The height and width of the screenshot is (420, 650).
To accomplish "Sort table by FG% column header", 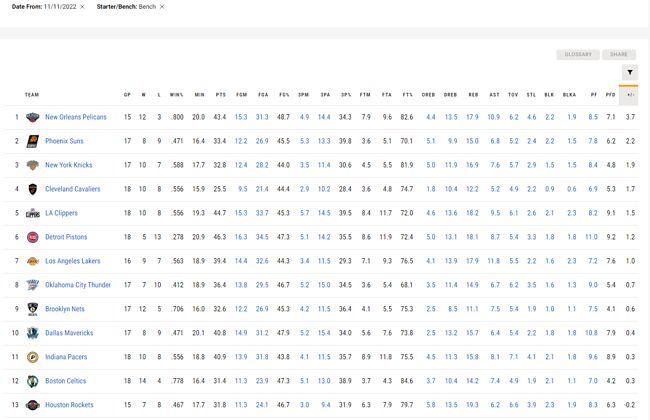I will (x=284, y=95).
